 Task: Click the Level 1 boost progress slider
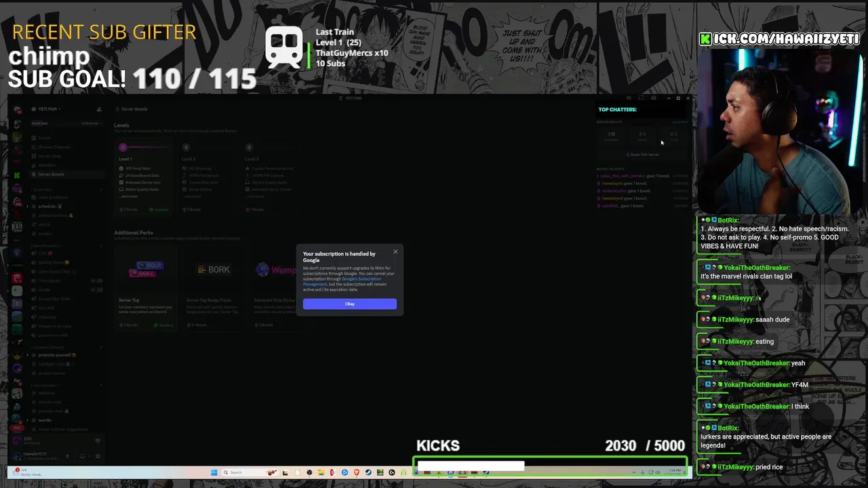(x=144, y=147)
